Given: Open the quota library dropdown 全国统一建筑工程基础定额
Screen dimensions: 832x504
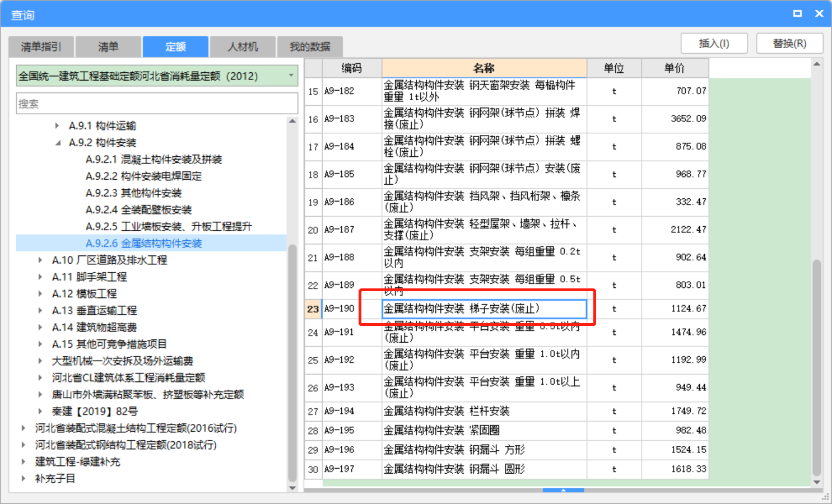Looking at the screenshot, I should [x=157, y=76].
